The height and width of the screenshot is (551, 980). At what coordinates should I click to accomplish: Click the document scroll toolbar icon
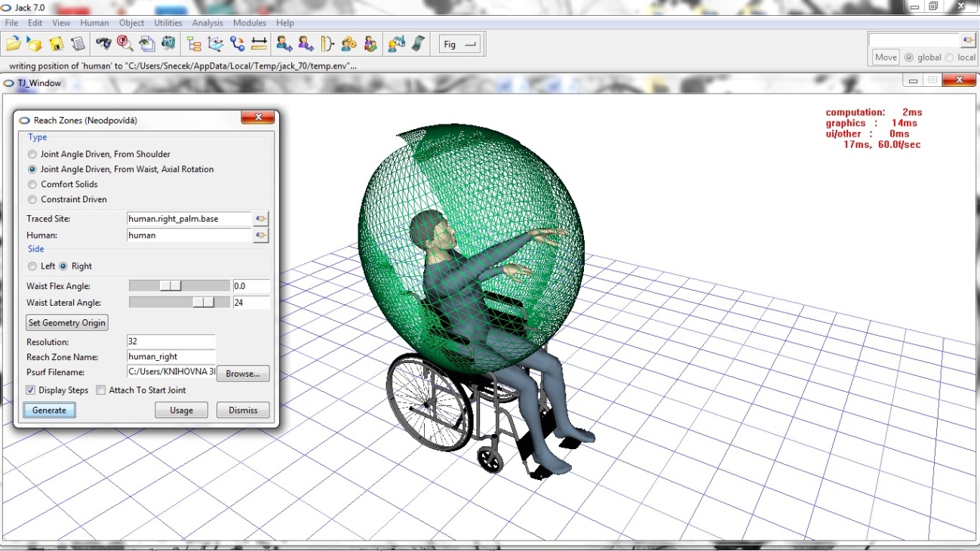tap(77, 44)
